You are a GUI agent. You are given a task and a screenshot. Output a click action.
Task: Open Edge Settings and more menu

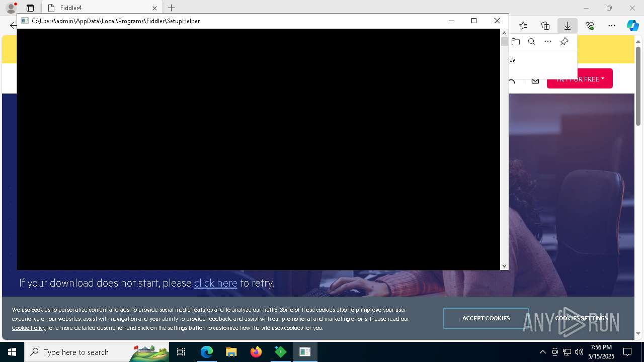612,26
